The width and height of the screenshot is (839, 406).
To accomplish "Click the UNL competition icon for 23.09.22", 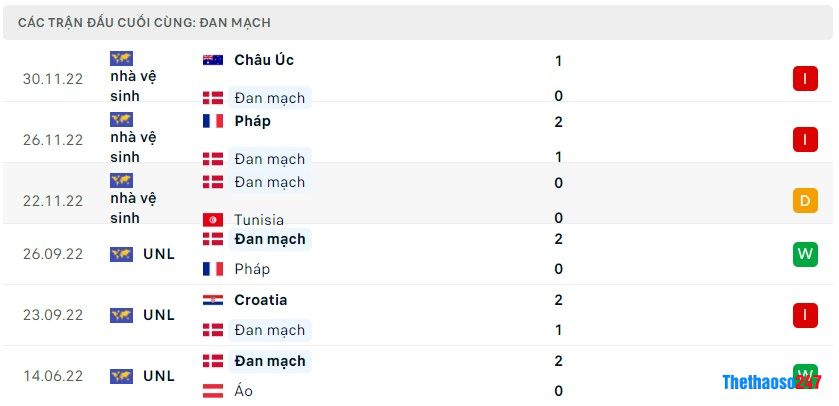I will (x=121, y=315).
